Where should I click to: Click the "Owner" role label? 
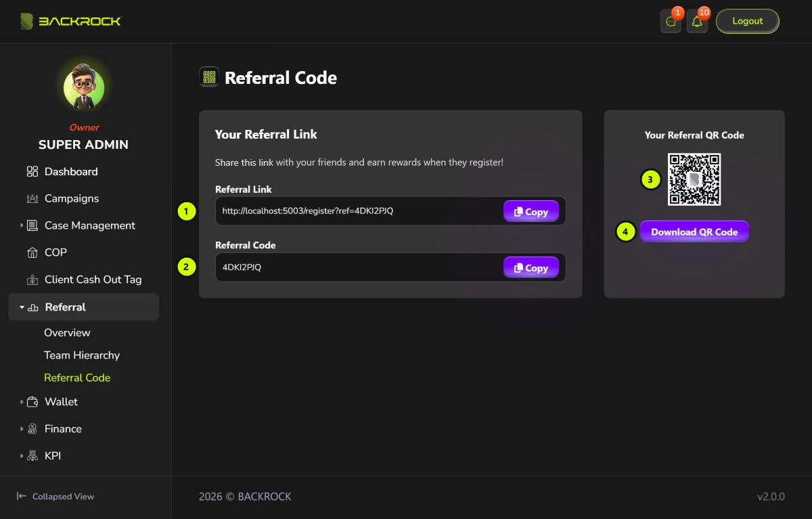(84, 127)
